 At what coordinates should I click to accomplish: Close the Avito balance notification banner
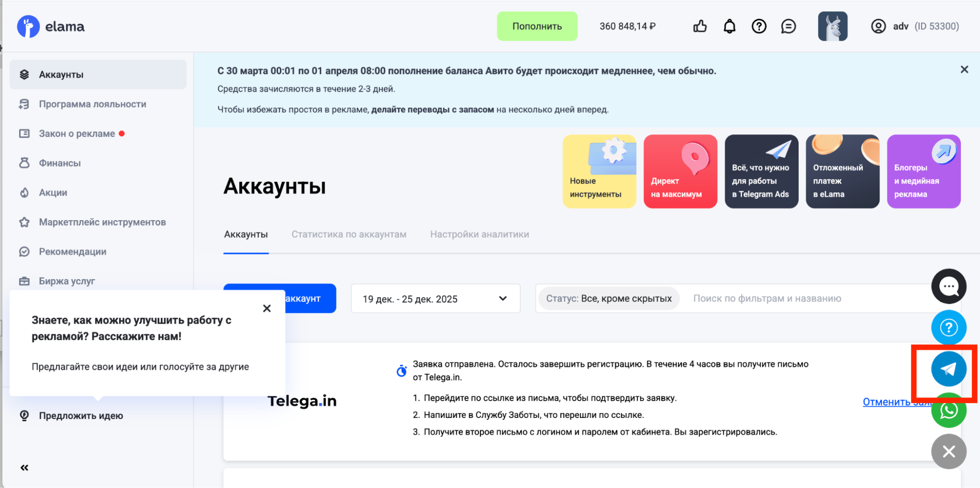click(x=964, y=70)
